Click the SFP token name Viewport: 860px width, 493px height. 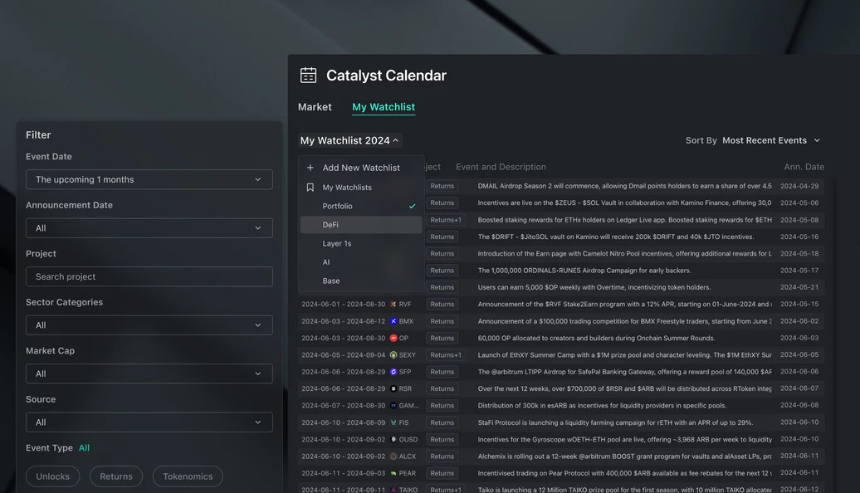point(405,372)
